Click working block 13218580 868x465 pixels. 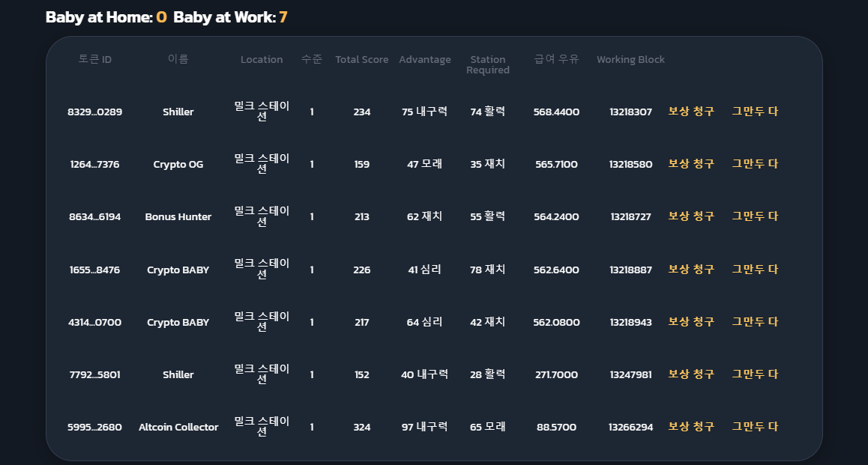pyautogui.click(x=630, y=164)
